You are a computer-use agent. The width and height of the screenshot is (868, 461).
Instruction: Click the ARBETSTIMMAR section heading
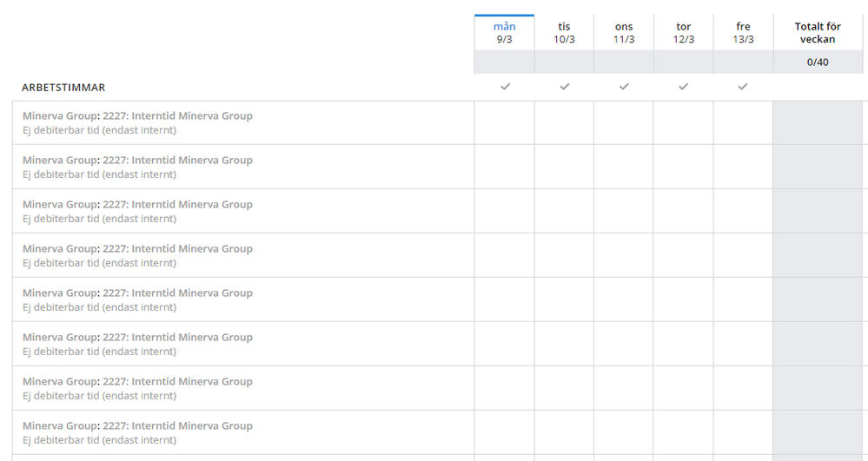pos(63,88)
